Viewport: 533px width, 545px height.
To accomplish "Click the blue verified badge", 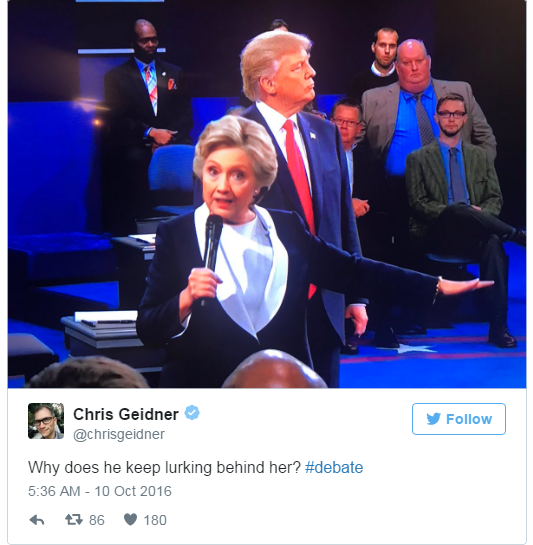I will [x=192, y=413].
